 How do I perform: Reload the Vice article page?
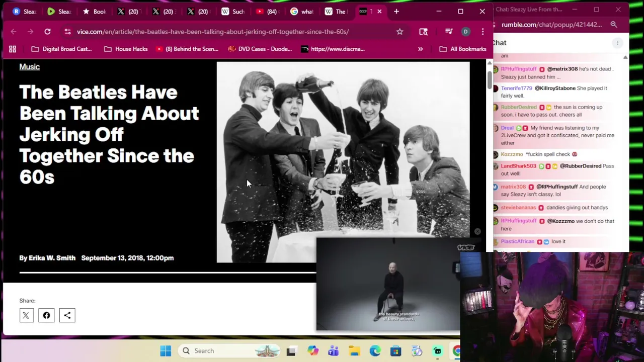47,32
